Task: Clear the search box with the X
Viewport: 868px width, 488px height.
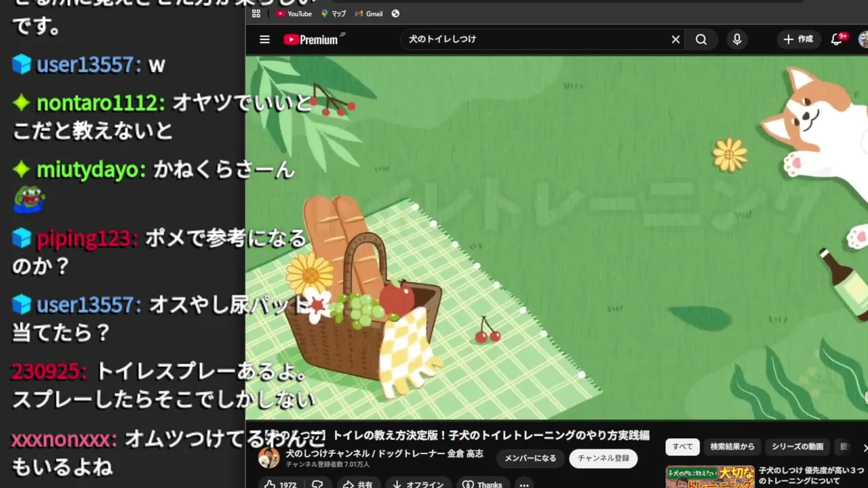Action: pos(675,39)
